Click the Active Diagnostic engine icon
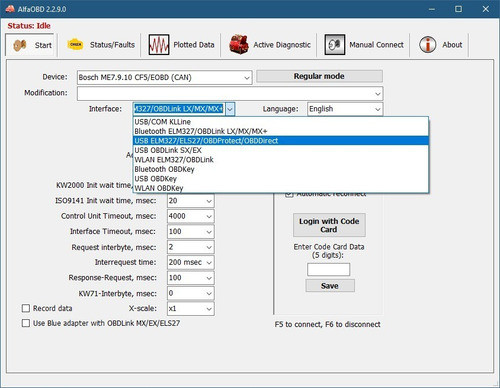500x388 pixels. pos(239,45)
